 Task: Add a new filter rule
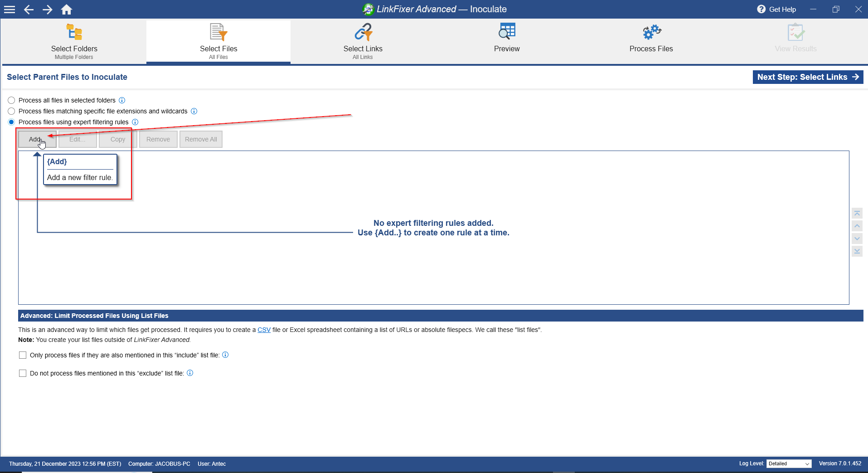pos(37,139)
